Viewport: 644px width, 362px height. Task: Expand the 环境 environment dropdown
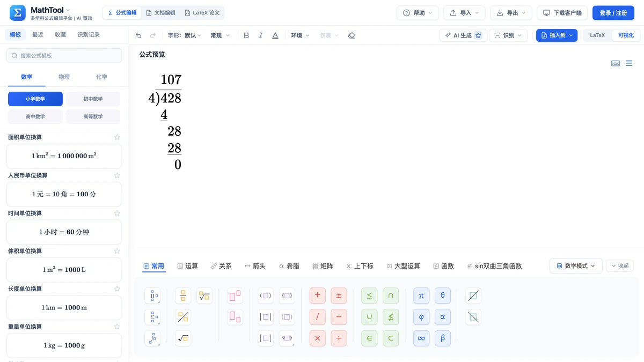[301, 35]
